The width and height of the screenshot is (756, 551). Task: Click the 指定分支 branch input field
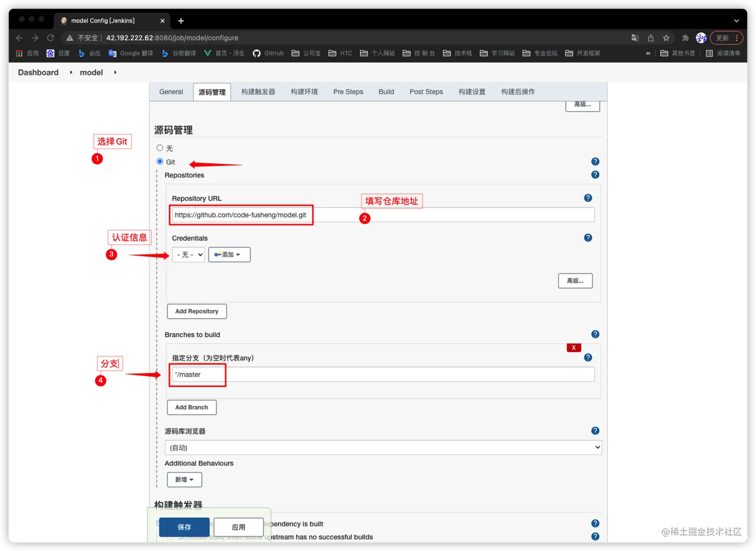click(x=383, y=374)
